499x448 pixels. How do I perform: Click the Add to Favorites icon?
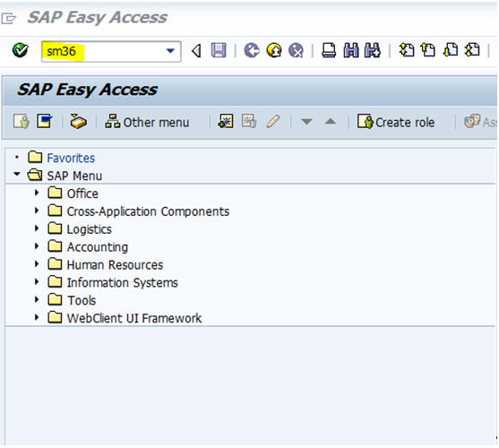coord(226,121)
